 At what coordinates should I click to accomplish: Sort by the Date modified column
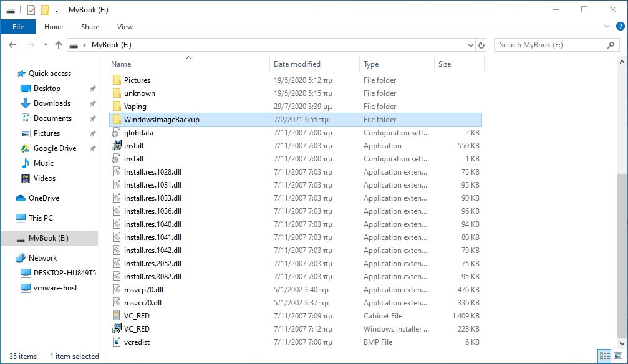point(297,64)
